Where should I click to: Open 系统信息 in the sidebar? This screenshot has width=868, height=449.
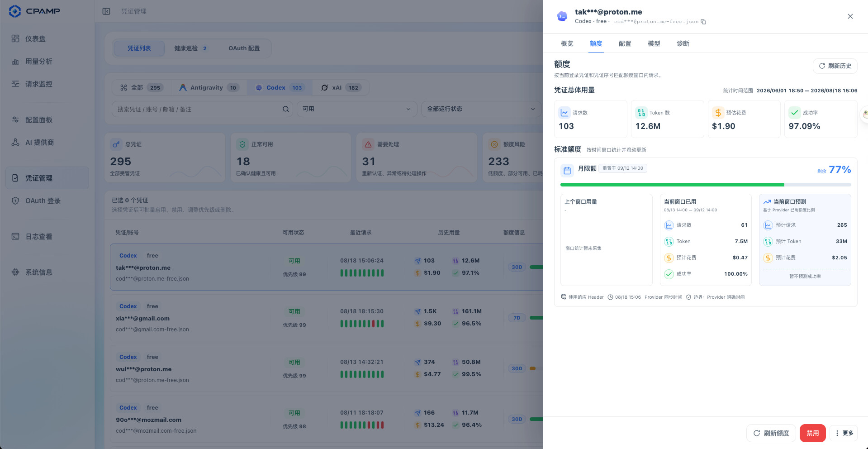pos(47,272)
